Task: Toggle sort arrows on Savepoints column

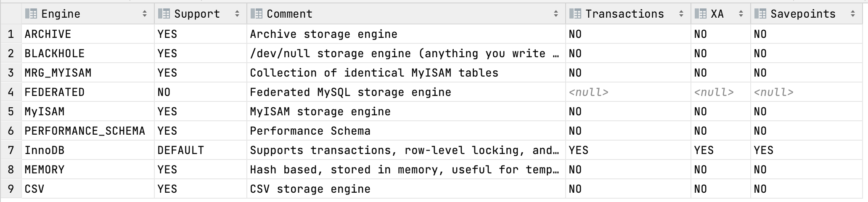Action: pos(853,14)
